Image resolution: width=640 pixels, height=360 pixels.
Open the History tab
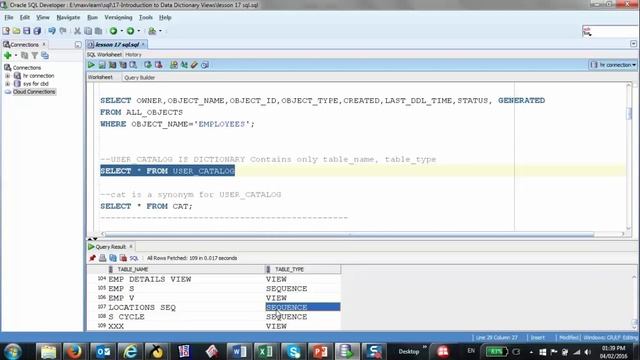(133, 55)
